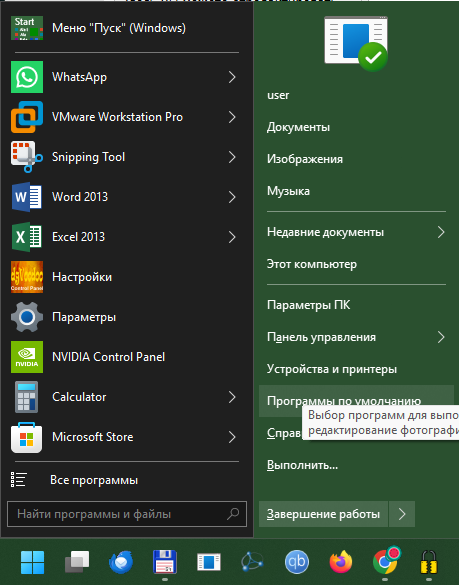Open the Выполнить... dialog
The image size is (459, 585).
(x=302, y=465)
